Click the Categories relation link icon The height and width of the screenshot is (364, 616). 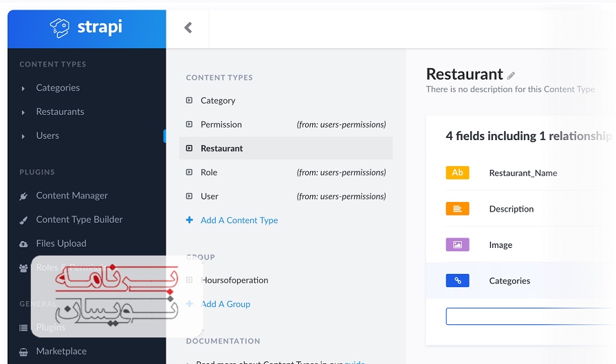[x=457, y=280]
